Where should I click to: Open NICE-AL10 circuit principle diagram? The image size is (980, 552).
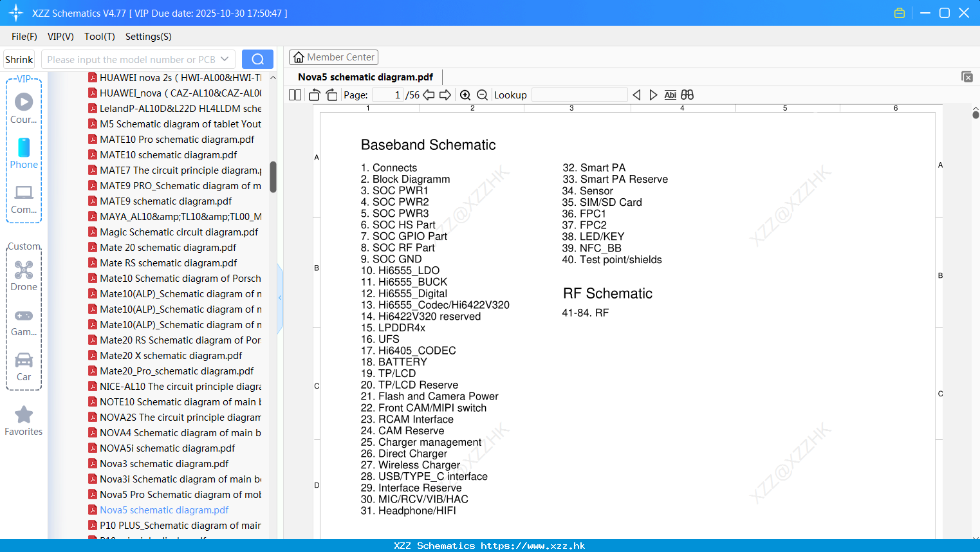click(x=174, y=386)
